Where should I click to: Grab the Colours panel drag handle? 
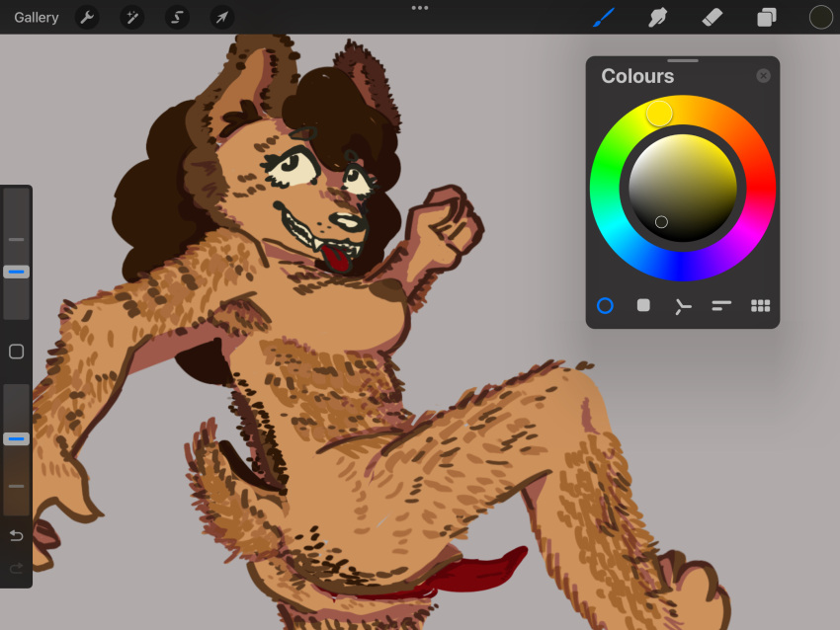pos(683,60)
